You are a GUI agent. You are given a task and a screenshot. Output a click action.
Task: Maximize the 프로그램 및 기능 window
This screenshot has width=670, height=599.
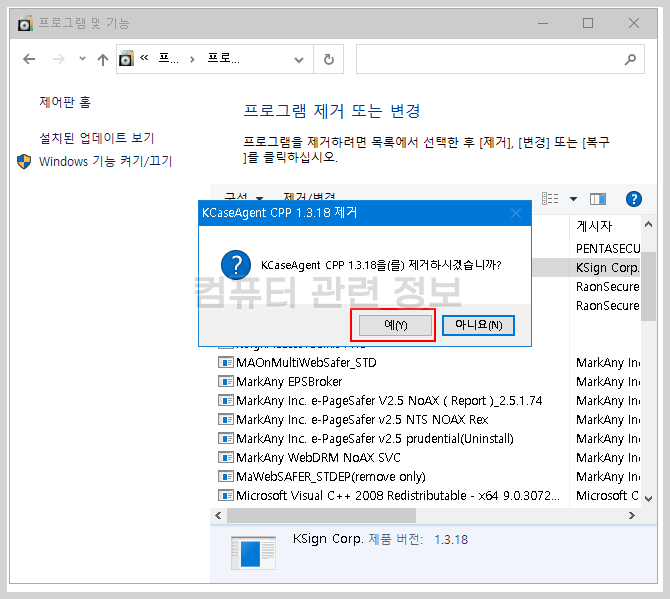588,23
